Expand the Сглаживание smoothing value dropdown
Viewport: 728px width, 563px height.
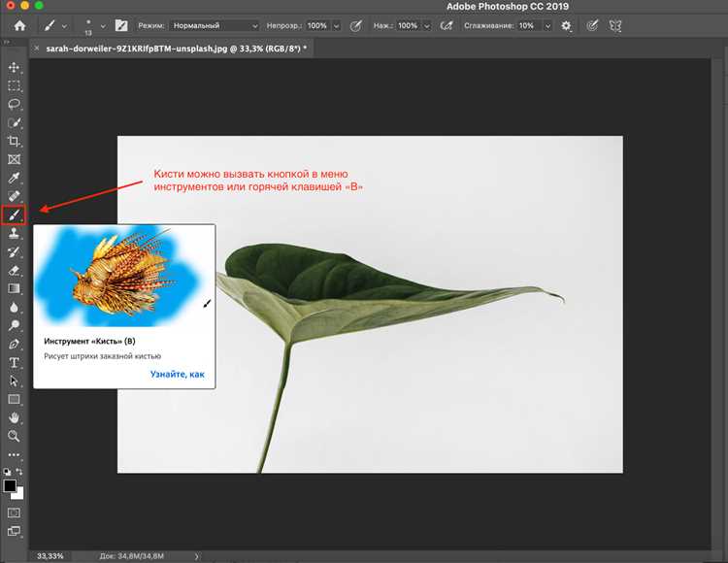coord(547,26)
